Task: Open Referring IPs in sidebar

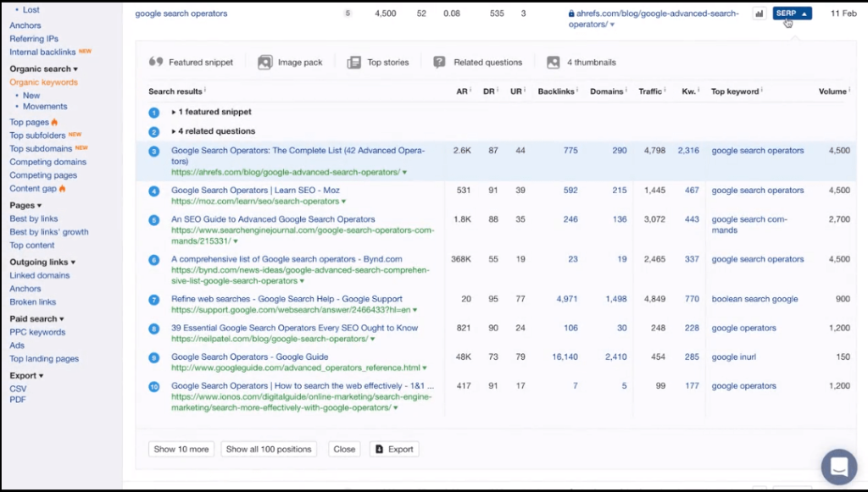Action: 34,39
